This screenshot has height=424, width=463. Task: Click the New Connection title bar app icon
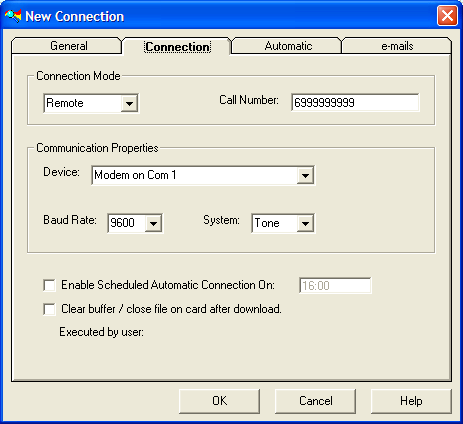pyautogui.click(x=13, y=16)
